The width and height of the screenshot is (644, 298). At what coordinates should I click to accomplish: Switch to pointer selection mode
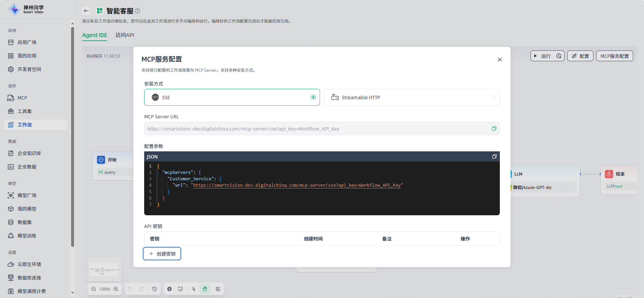pos(194,289)
